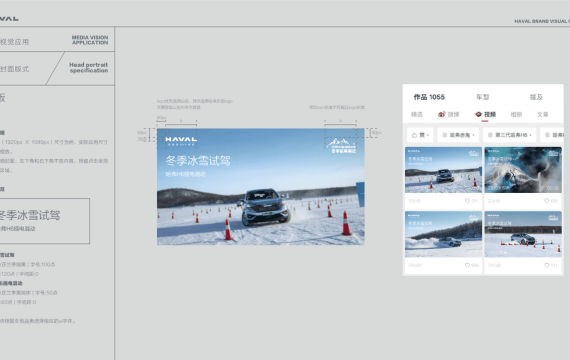Screen dimensions: 570x360
Task: Open the cut-off filter chip after 第三代哈弗H6
Action: (552, 135)
